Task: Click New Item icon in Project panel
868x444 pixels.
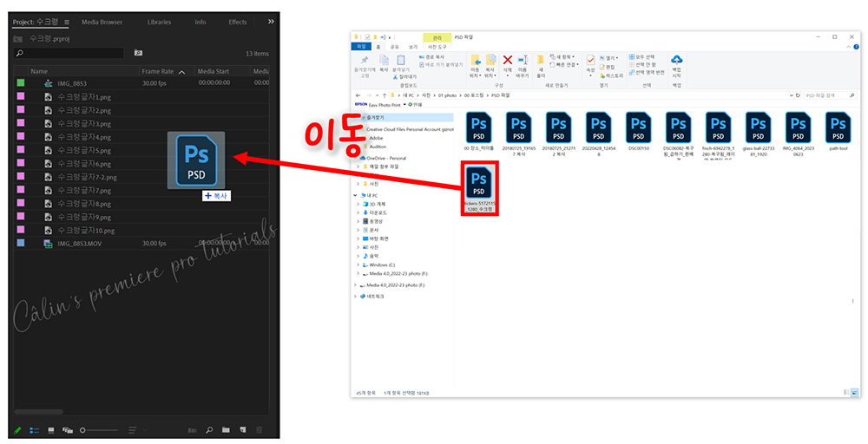Action: pyautogui.click(x=242, y=429)
